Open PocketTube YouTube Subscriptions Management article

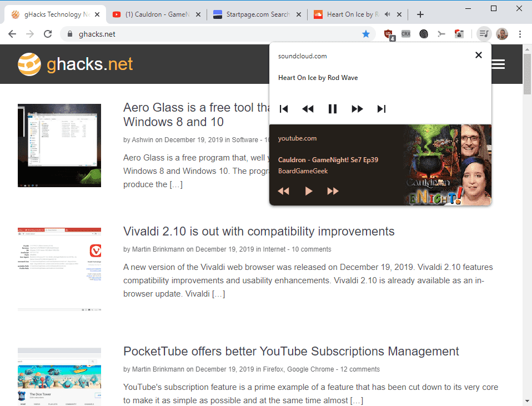click(291, 351)
